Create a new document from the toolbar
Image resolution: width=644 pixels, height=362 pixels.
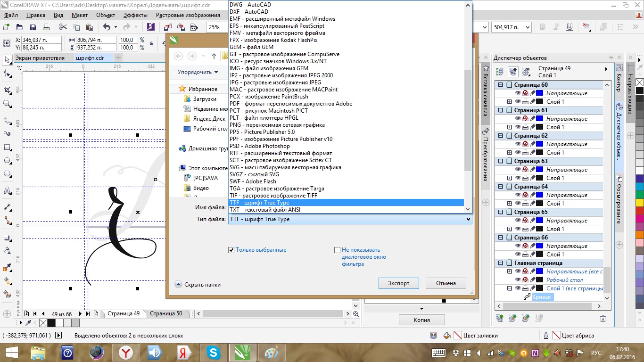point(7,27)
